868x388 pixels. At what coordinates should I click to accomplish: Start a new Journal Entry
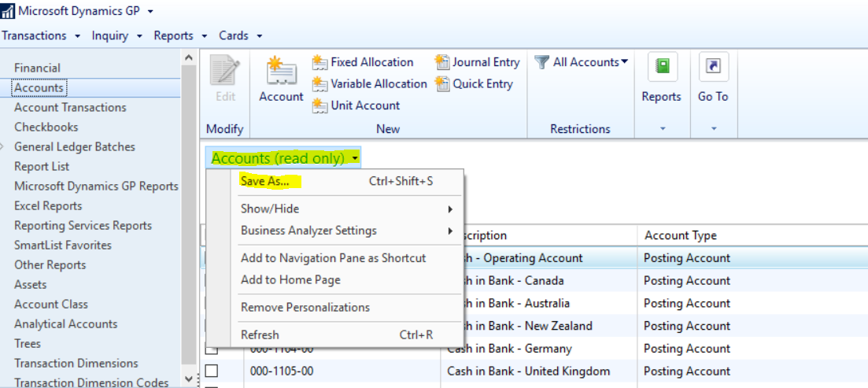tap(478, 62)
